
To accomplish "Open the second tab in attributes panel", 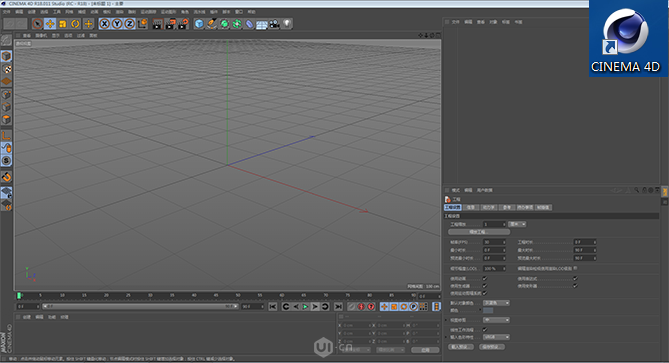I will (471, 207).
